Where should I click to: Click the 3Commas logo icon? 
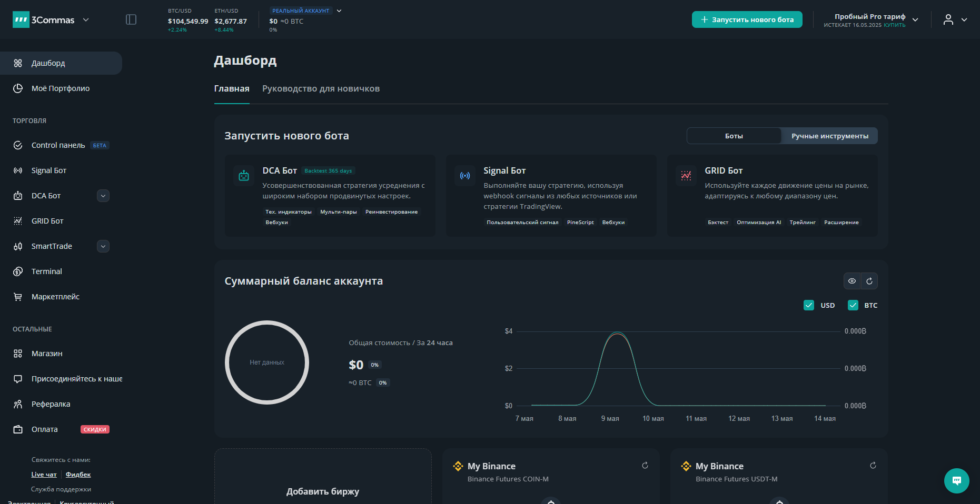pyautogui.click(x=21, y=20)
